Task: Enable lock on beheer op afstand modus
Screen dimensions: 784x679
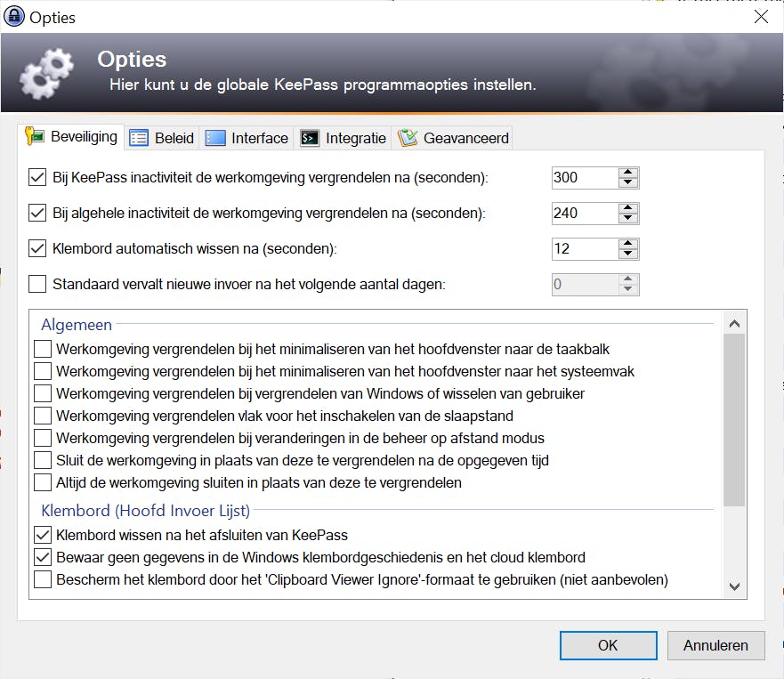Action: (x=43, y=438)
